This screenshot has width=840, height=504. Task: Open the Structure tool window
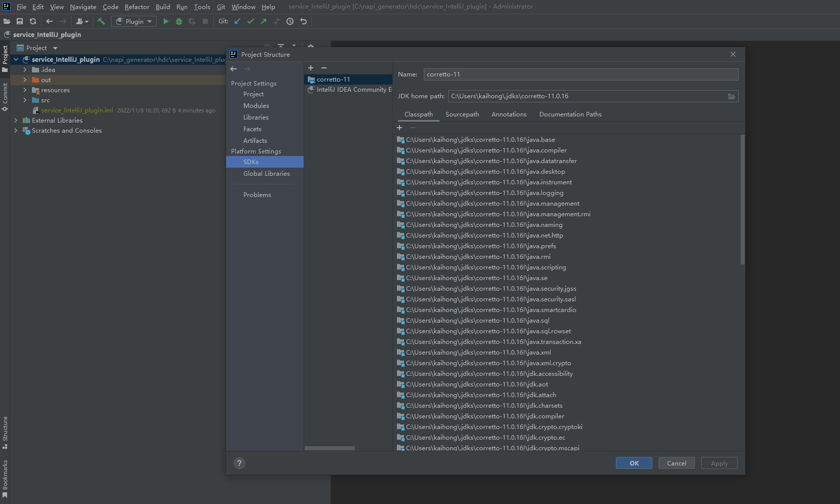pos(5,433)
